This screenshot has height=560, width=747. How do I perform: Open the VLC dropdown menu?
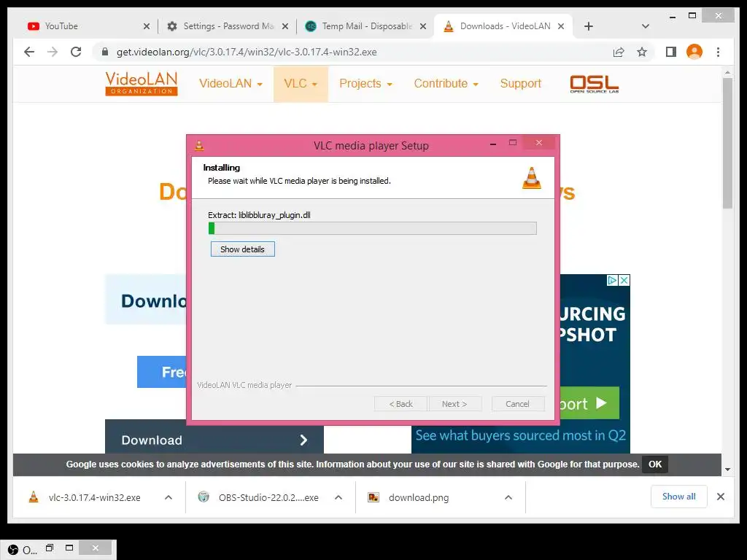tap(301, 84)
